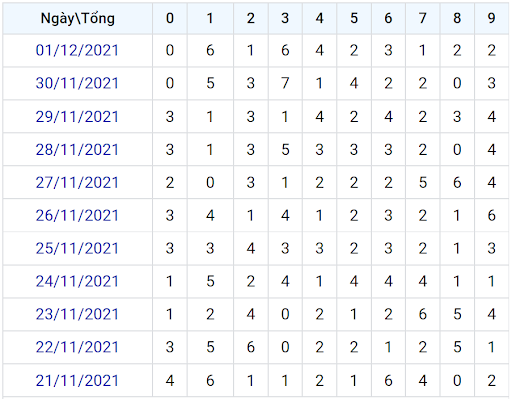Click column header 3
This screenshot has height=399, width=512.
point(285,18)
